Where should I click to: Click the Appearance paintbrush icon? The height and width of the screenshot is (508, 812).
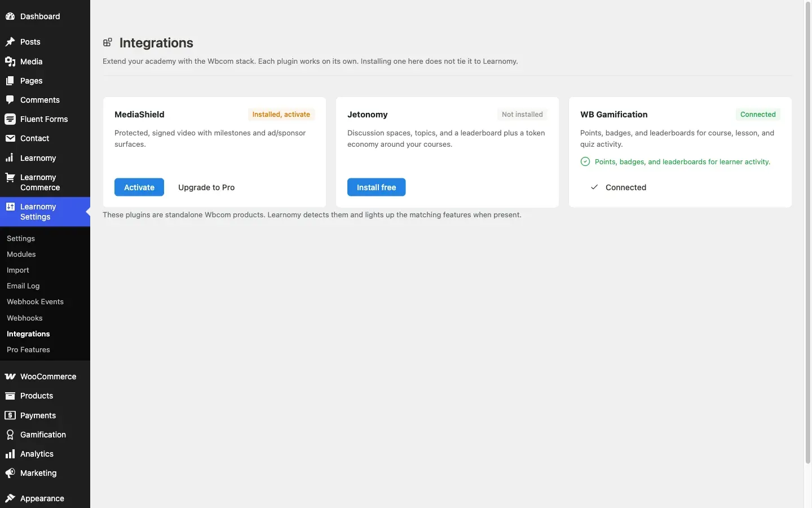tap(10, 498)
